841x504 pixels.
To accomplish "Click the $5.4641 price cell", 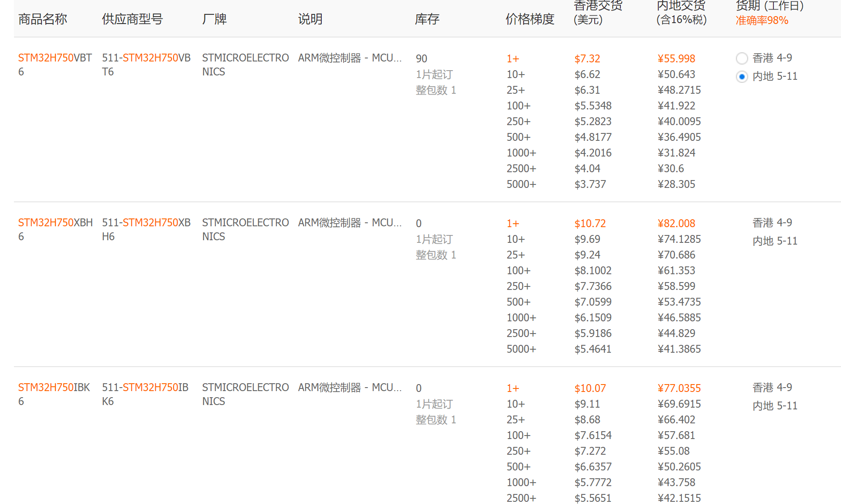I will pyautogui.click(x=593, y=349).
